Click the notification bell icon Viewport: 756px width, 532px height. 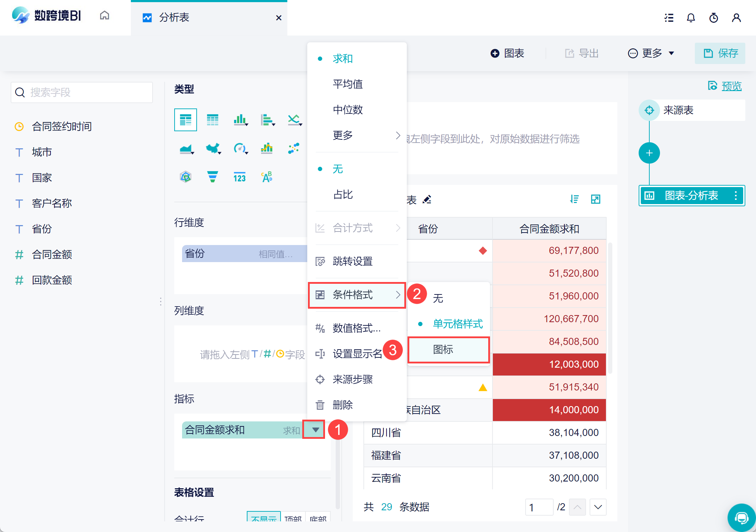coord(691,18)
